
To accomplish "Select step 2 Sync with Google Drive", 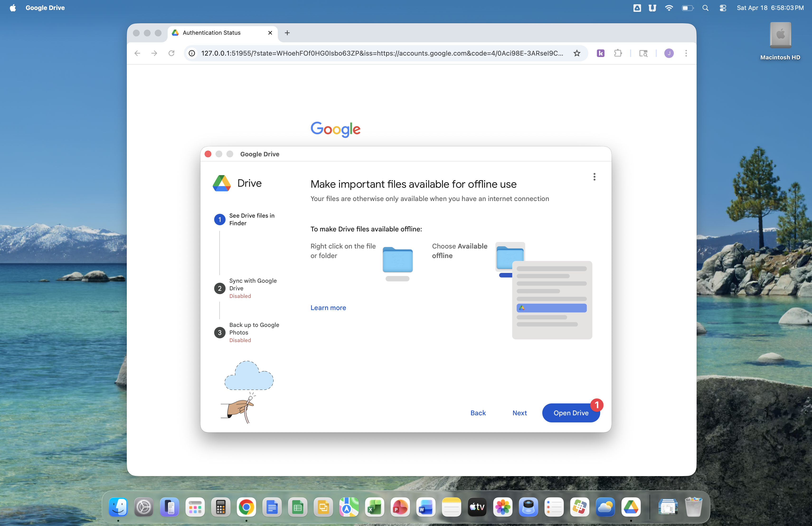I will point(252,284).
